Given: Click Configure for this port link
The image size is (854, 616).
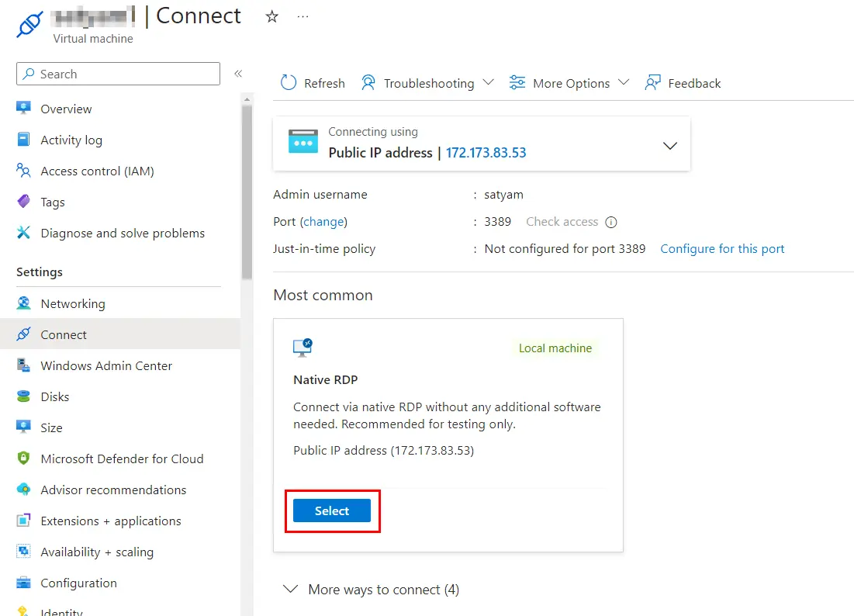Looking at the screenshot, I should point(722,248).
